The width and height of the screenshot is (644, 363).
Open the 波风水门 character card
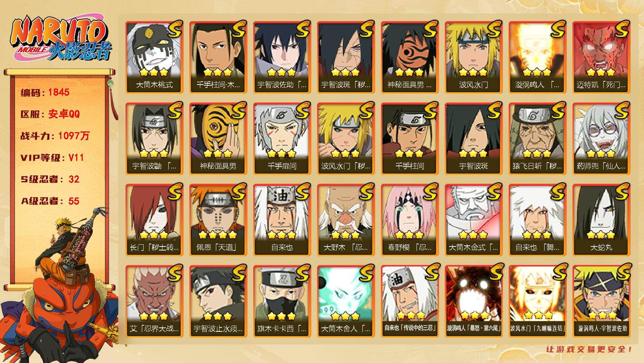473,57
